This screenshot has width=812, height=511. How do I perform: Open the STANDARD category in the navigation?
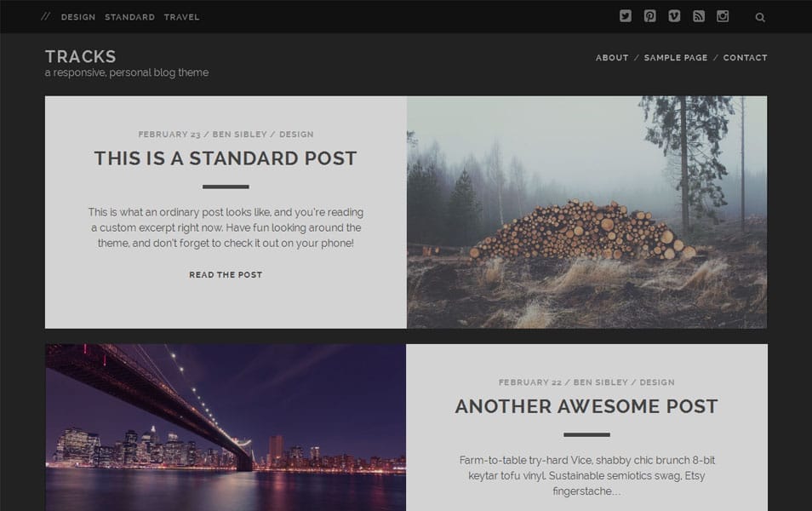[129, 16]
